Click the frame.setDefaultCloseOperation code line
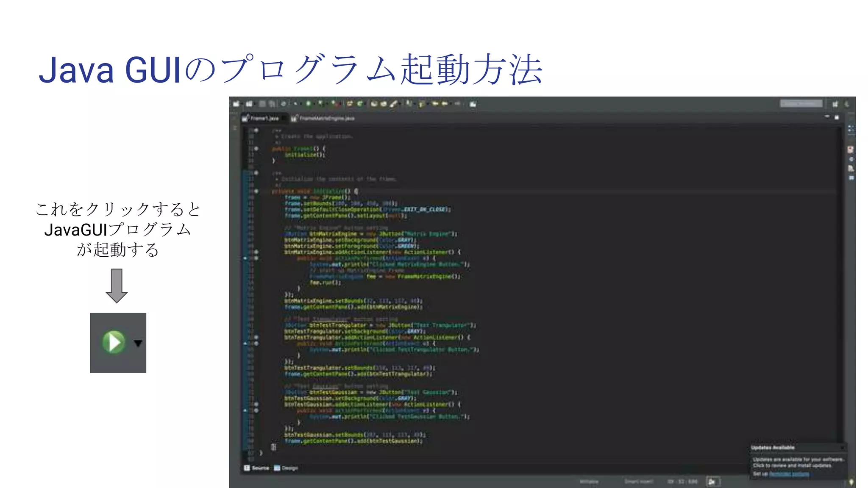Image resolution: width=868 pixels, height=488 pixels. point(367,209)
